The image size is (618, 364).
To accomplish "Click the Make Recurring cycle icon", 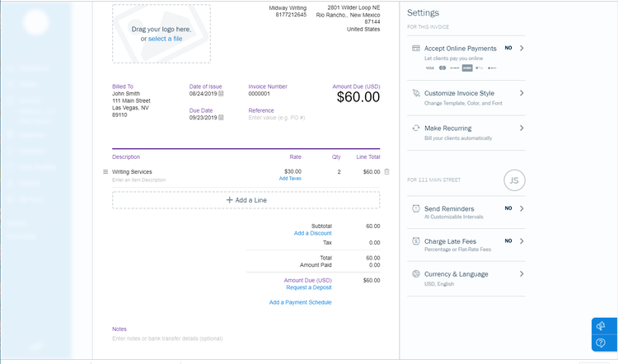I will pyautogui.click(x=416, y=128).
